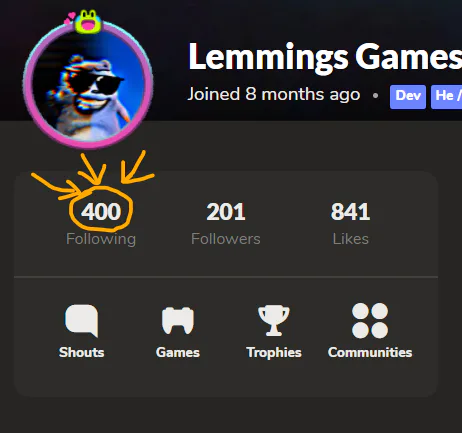Click the Following label
This screenshot has width=462, height=433.
(101, 239)
